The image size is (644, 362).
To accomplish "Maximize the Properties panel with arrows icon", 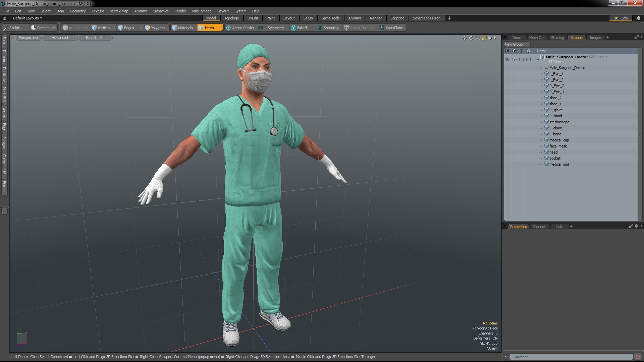I will pyautogui.click(x=631, y=226).
